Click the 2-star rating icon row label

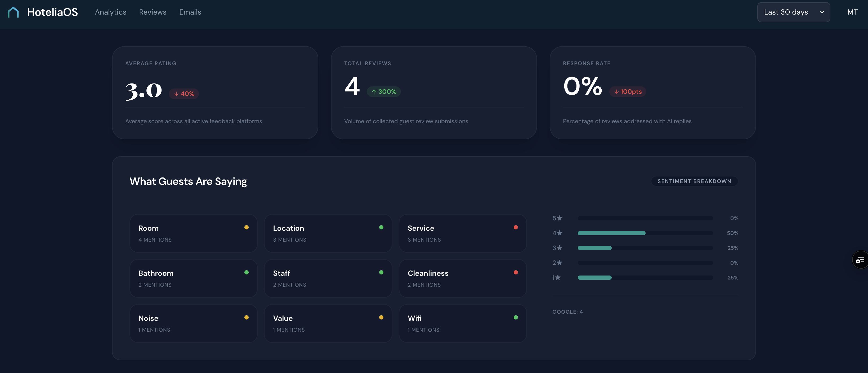click(557, 263)
